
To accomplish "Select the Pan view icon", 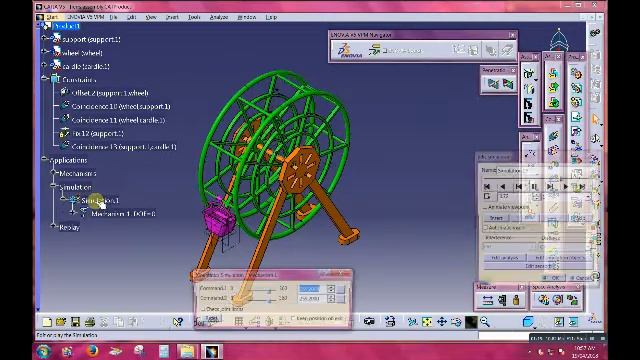I will point(442,322).
